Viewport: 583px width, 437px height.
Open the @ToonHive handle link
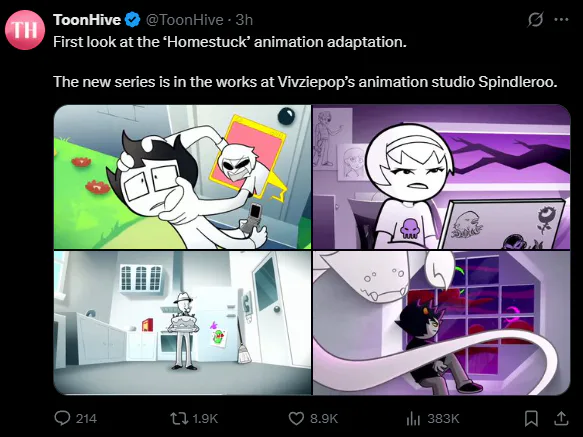(184, 20)
